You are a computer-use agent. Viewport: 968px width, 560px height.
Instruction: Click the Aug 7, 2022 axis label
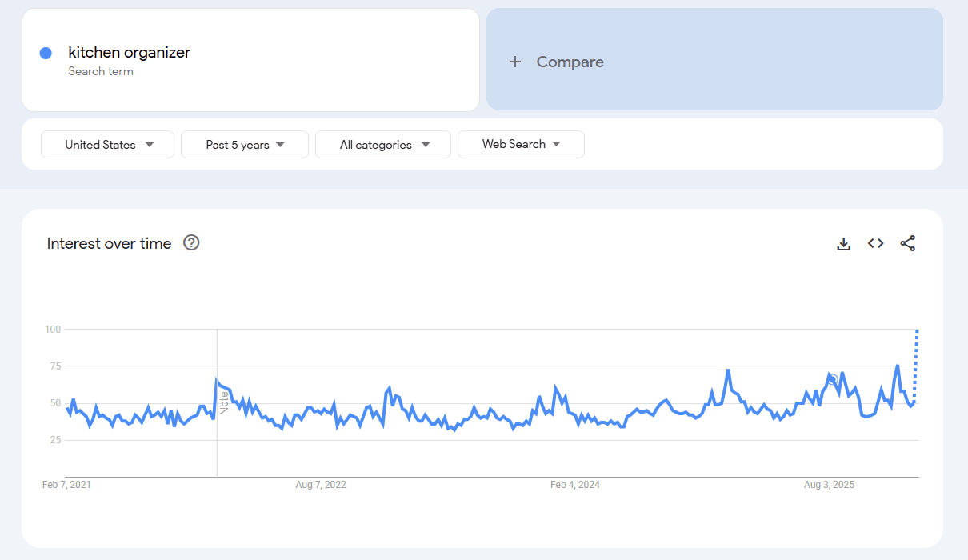coord(321,484)
